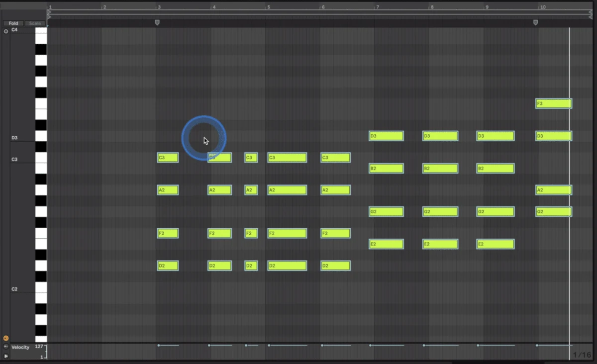Click bar 2 in the time ruler
This screenshot has height=364, width=597.
[x=103, y=7]
